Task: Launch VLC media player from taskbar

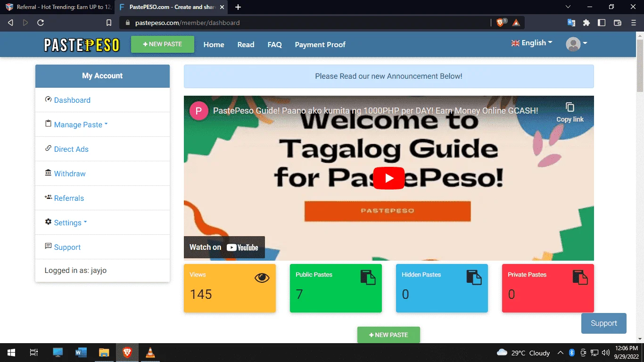Action: [150, 353]
